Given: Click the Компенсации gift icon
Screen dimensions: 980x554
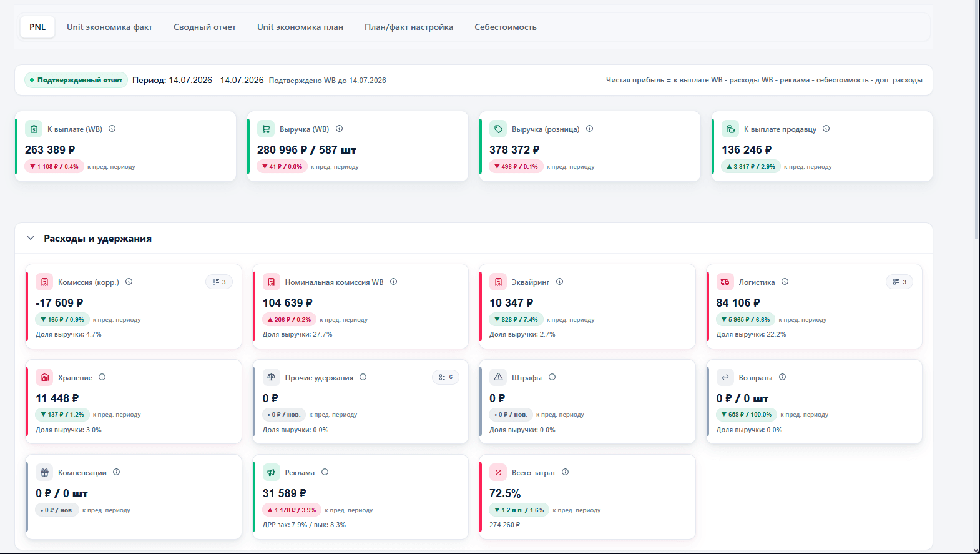Looking at the screenshot, I should click(x=44, y=472).
